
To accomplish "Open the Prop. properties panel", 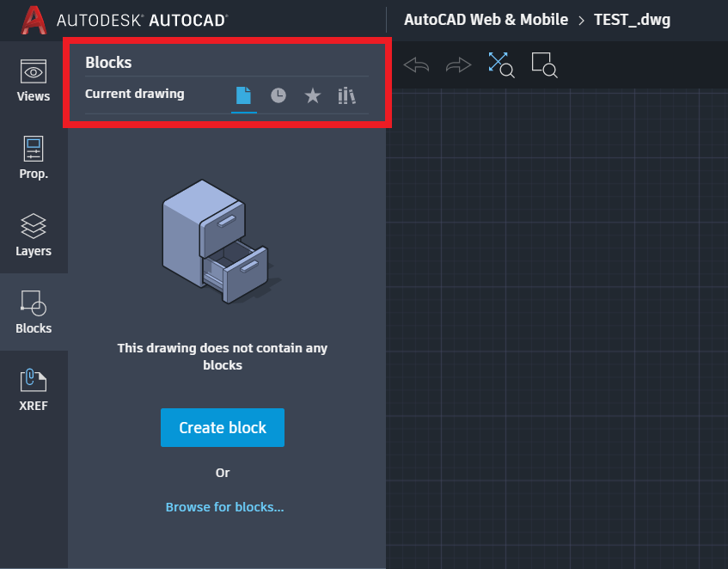I will pos(34,157).
